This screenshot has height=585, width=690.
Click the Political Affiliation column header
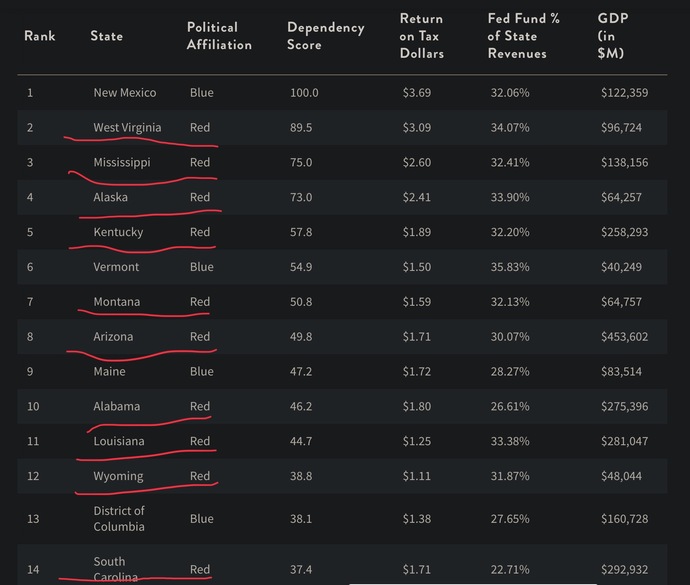pos(219,36)
